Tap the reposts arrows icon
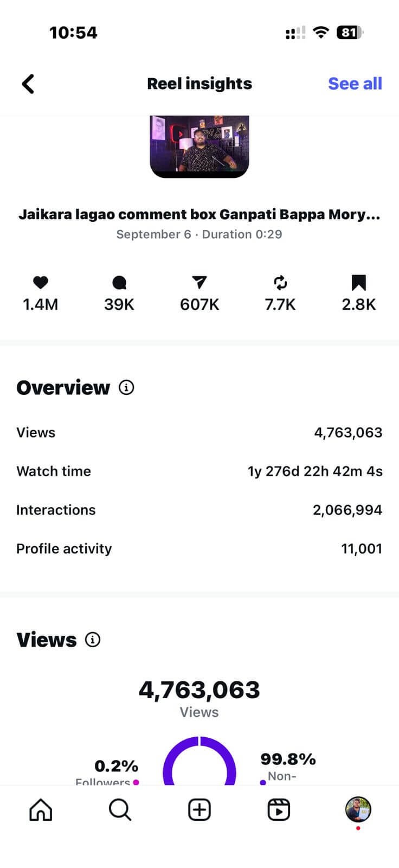The image size is (399, 868). point(280,282)
